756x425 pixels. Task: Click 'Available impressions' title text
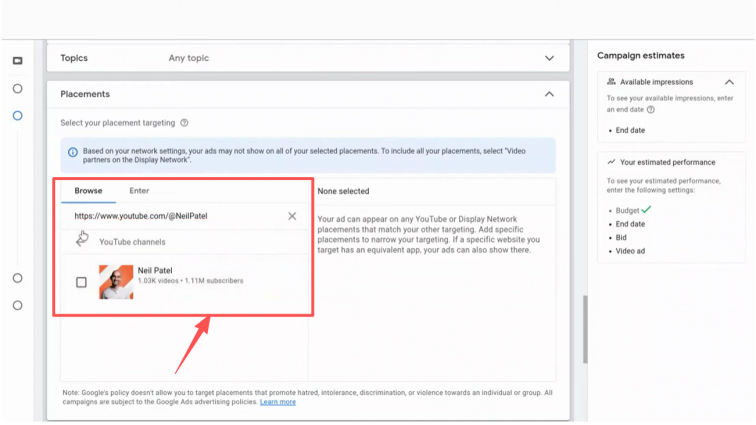pos(657,82)
